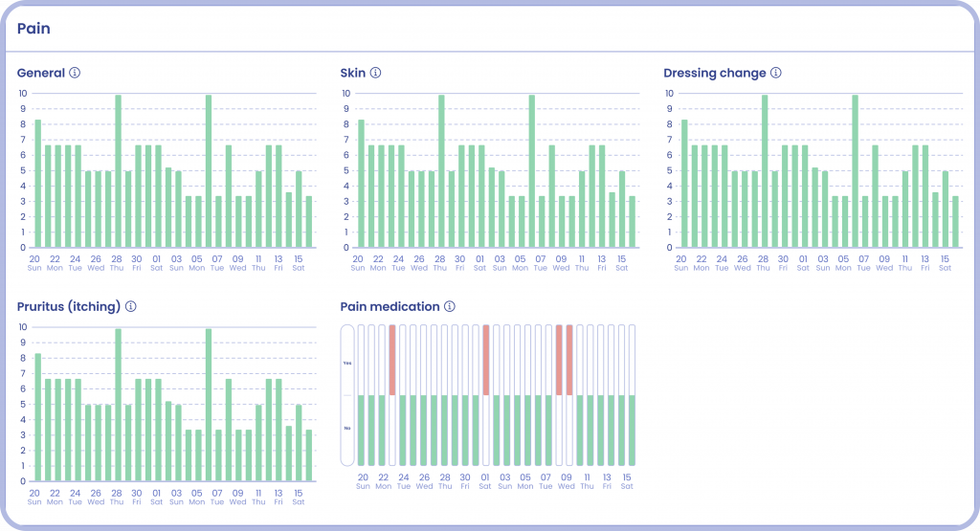Click the General chart title

[41, 73]
